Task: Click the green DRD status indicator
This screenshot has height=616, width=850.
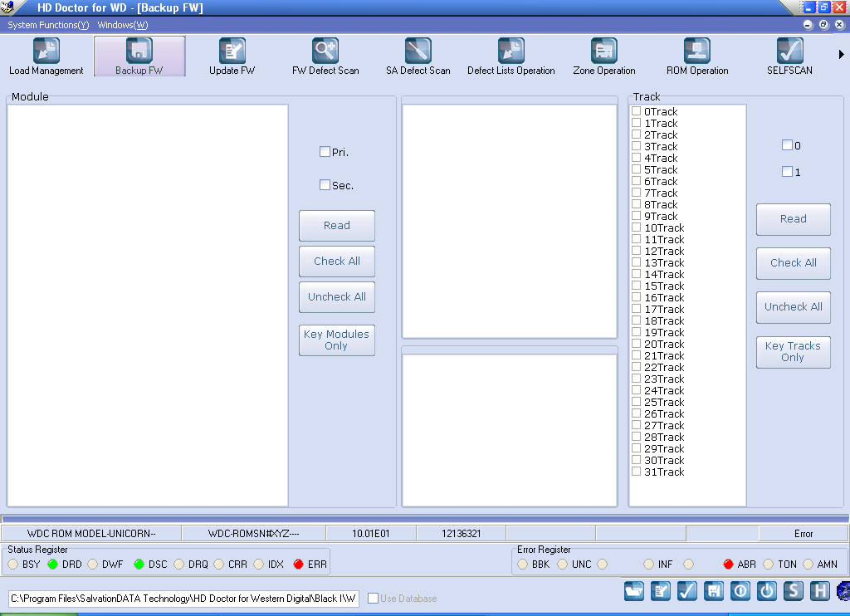Action: pyautogui.click(x=52, y=565)
